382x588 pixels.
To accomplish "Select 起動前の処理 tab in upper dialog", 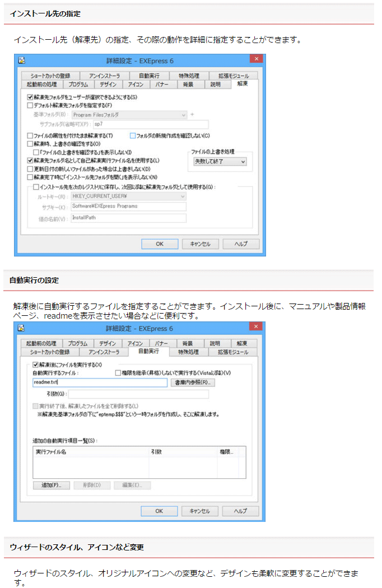I will [41, 85].
